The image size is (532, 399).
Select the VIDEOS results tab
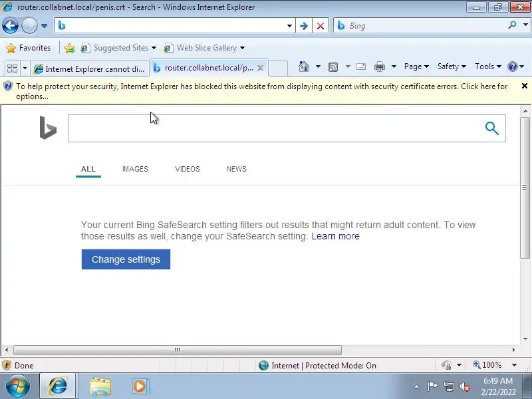tap(188, 169)
